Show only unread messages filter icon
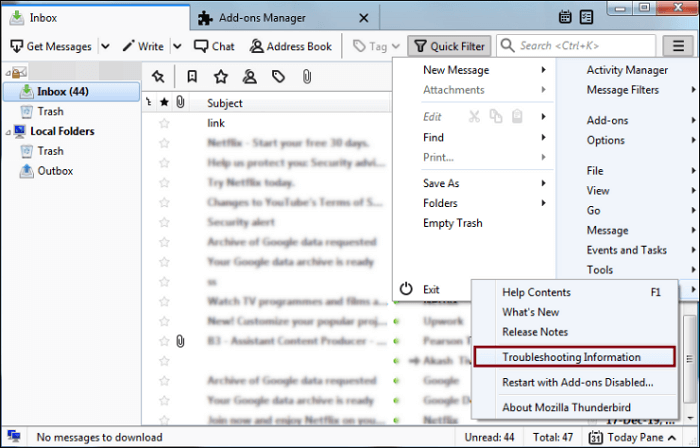 (192, 77)
